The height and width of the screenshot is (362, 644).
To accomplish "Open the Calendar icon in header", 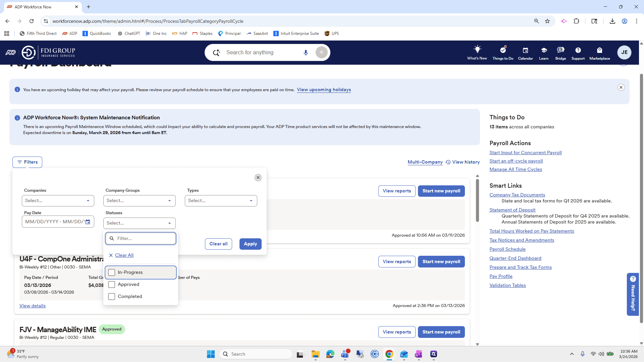I will [525, 50].
